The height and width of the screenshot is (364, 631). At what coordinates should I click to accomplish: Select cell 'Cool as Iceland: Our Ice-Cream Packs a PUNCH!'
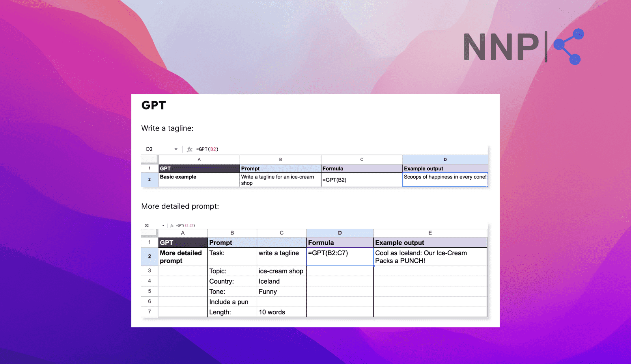click(430, 256)
